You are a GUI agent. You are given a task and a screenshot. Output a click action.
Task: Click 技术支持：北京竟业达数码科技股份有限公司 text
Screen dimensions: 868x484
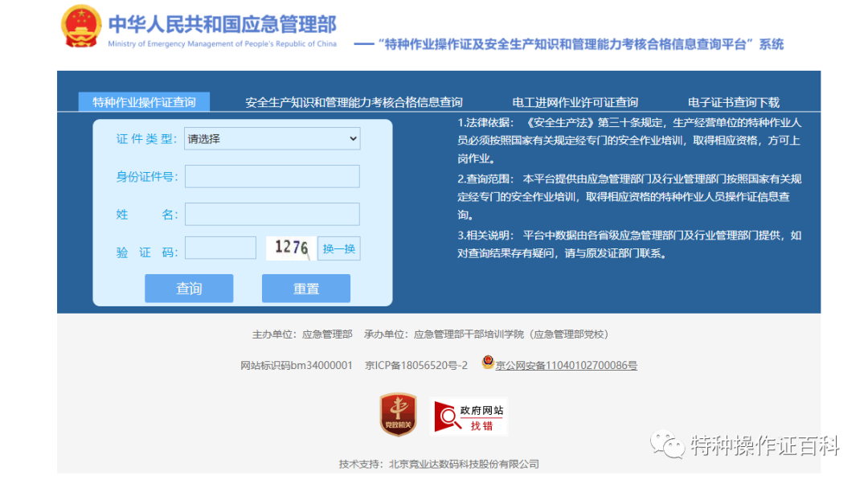[439, 464]
